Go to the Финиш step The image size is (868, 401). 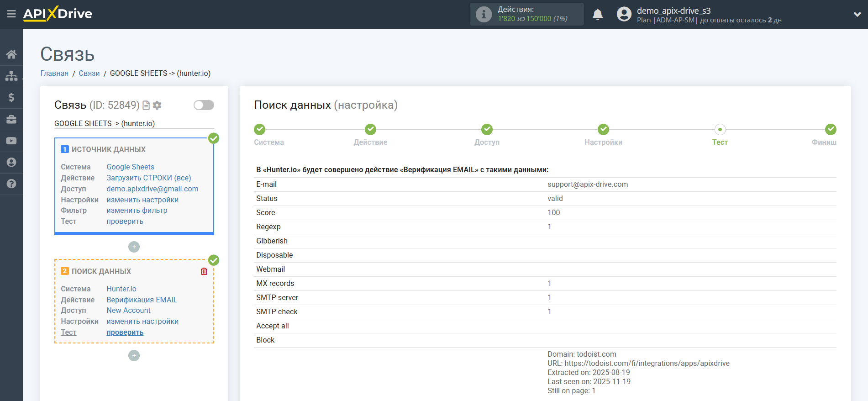831,129
